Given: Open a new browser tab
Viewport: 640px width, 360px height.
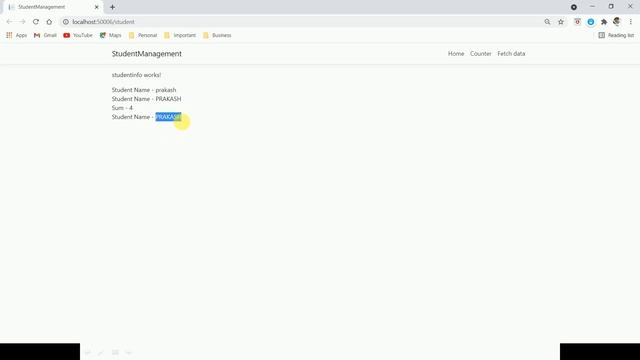Looking at the screenshot, I should tap(112, 7).
